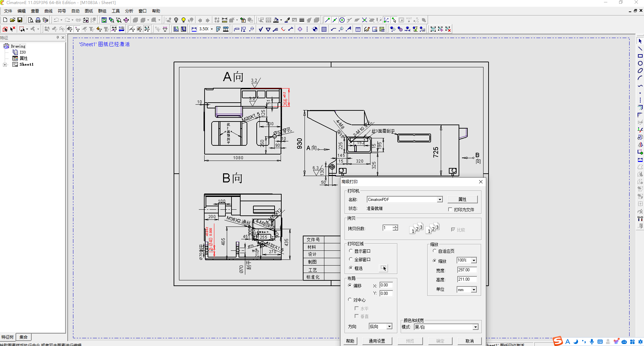Click the box-select pick area icon button
Image resolution: width=644 pixels, height=346 pixels.
384,268
